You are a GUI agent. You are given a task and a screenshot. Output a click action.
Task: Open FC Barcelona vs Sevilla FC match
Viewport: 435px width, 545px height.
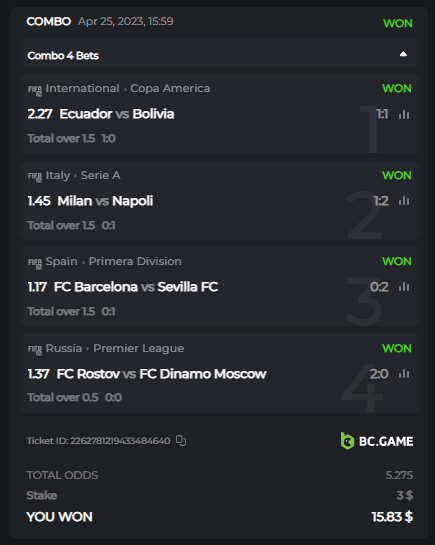click(136, 287)
